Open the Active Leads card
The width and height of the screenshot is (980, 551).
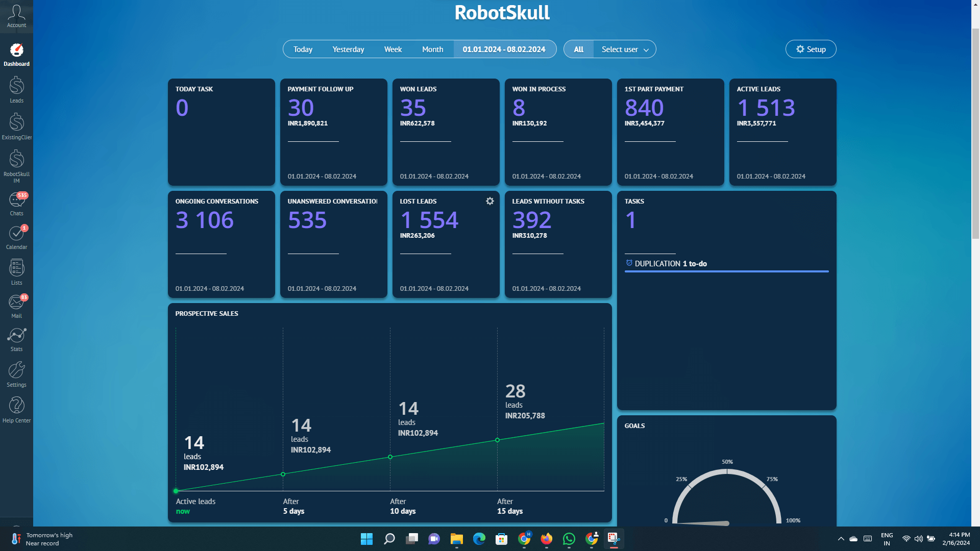(783, 132)
